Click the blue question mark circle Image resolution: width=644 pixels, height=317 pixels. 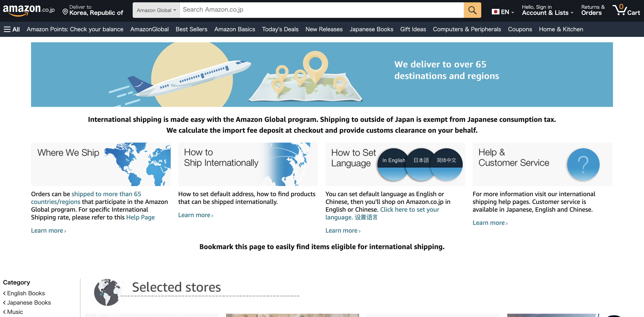(583, 164)
